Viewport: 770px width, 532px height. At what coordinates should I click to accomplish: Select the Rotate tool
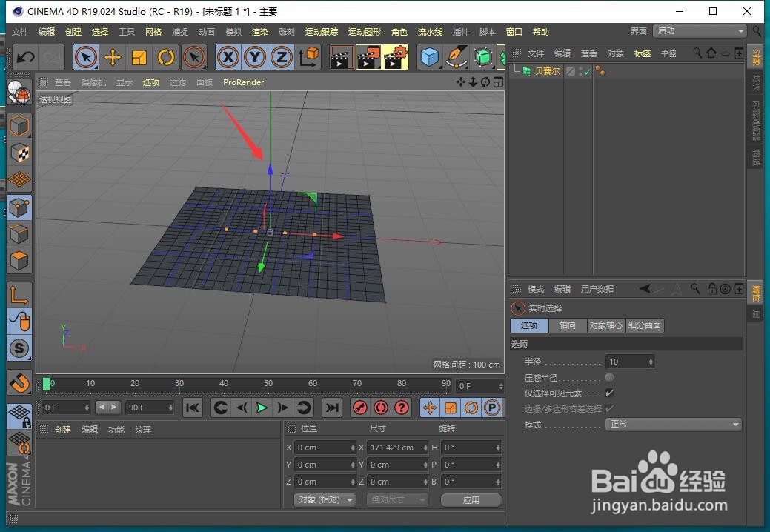(x=166, y=57)
